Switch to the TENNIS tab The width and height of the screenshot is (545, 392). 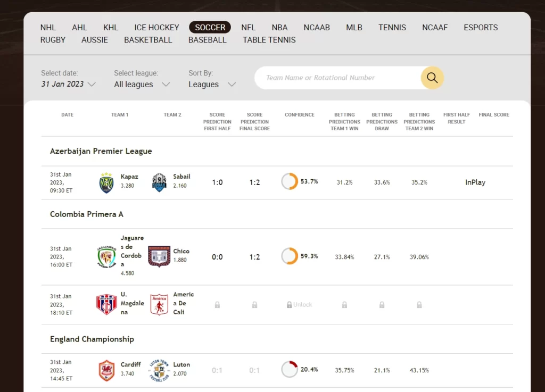pyautogui.click(x=392, y=27)
